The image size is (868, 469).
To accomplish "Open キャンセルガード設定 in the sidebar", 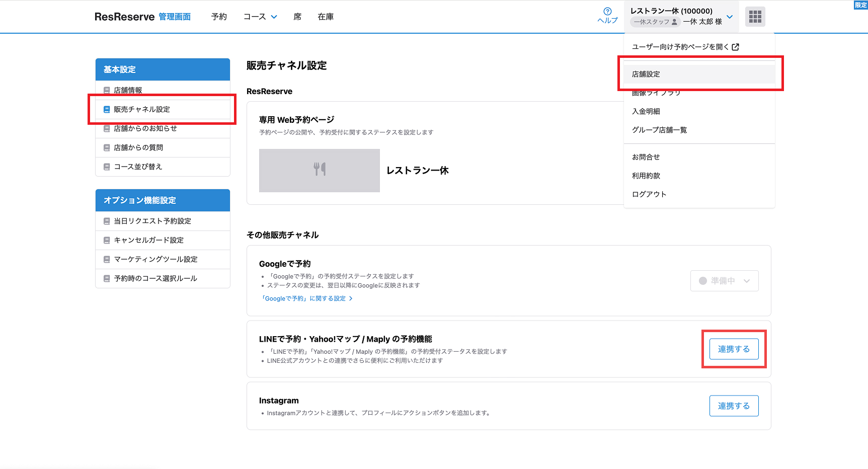I will [163, 240].
